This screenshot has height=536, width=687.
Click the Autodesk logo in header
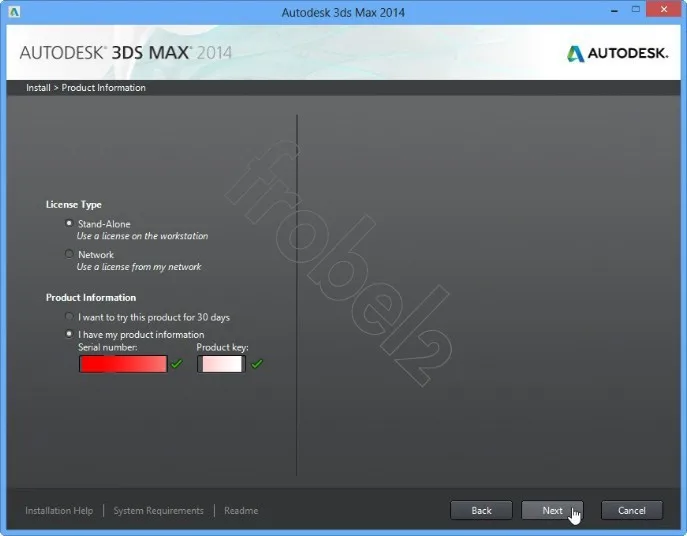(x=617, y=53)
